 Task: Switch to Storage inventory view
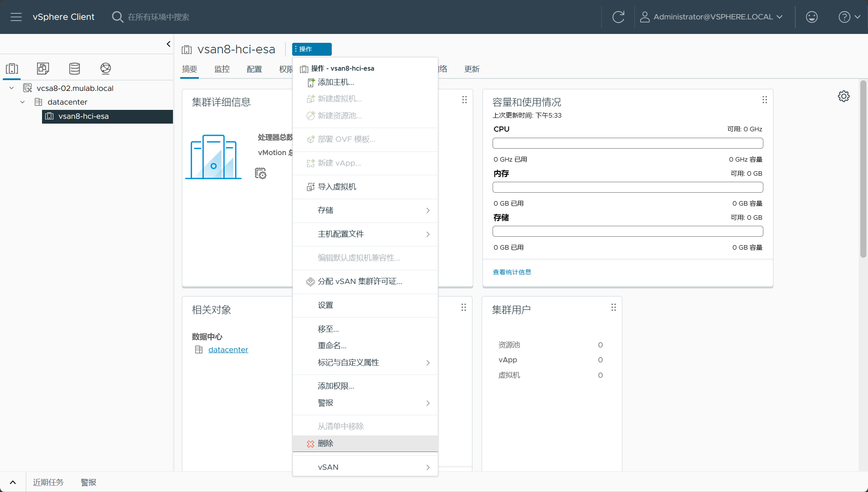[x=74, y=68]
